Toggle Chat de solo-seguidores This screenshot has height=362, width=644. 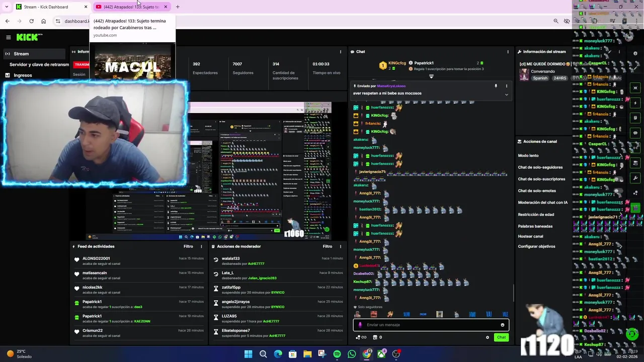pyautogui.click(x=540, y=167)
